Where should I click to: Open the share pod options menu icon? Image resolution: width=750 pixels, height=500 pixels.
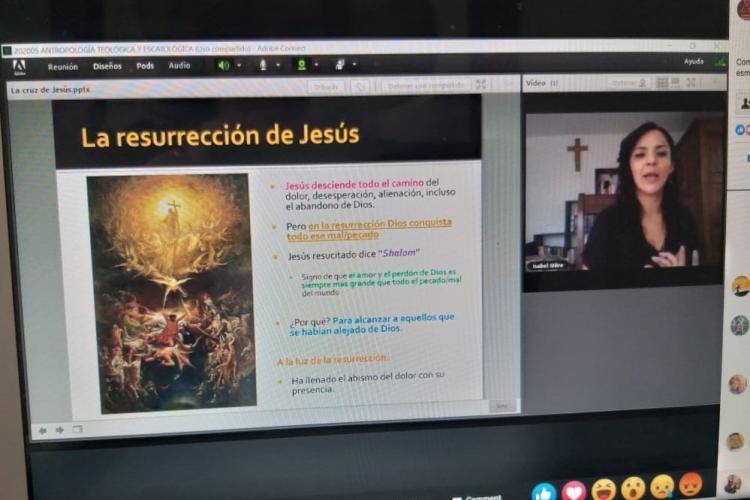tap(509, 84)
